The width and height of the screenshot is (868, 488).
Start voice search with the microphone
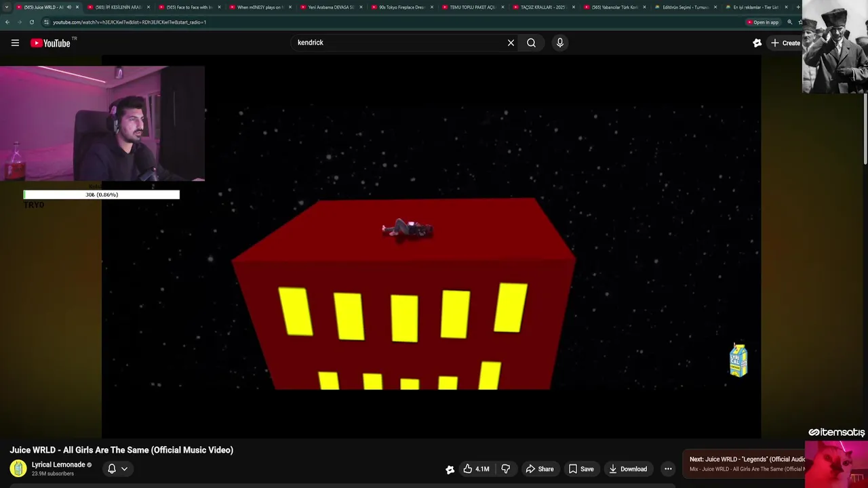pos(559,43)
